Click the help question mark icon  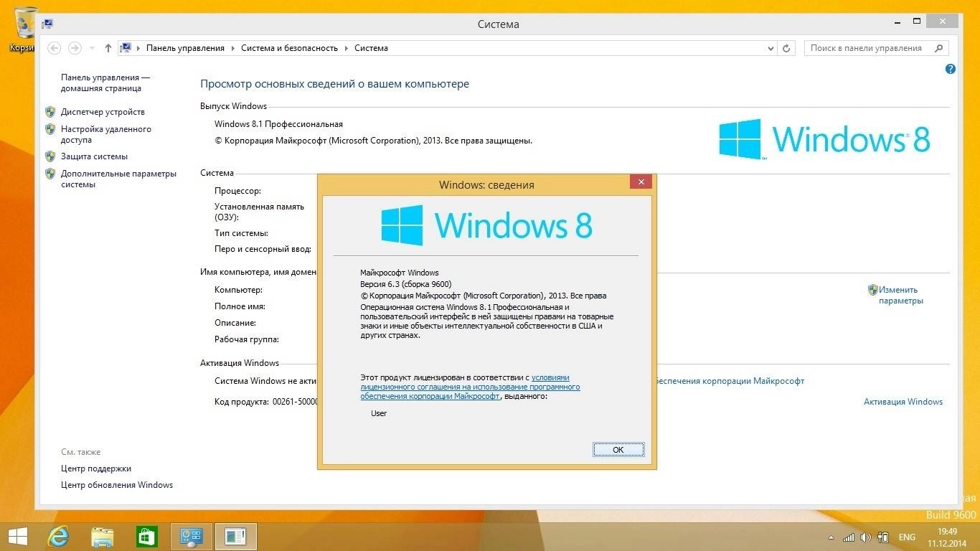coord(951,70)
